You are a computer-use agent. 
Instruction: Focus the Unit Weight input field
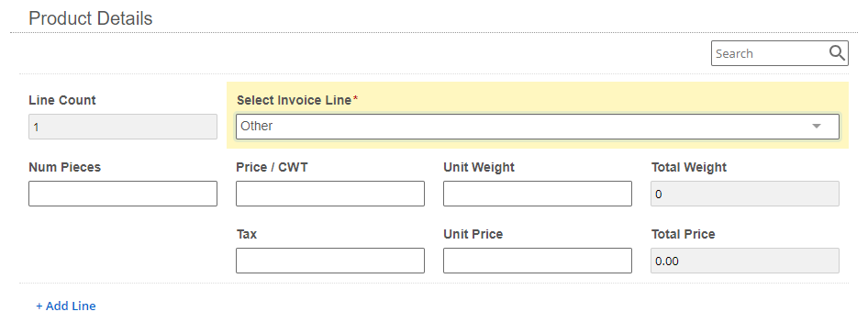(x=538, y=194)
